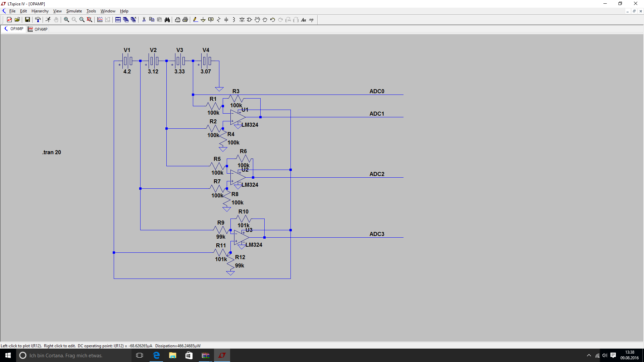Click the U3 LM324 op-amp symbol

click(x=241, y=238)
